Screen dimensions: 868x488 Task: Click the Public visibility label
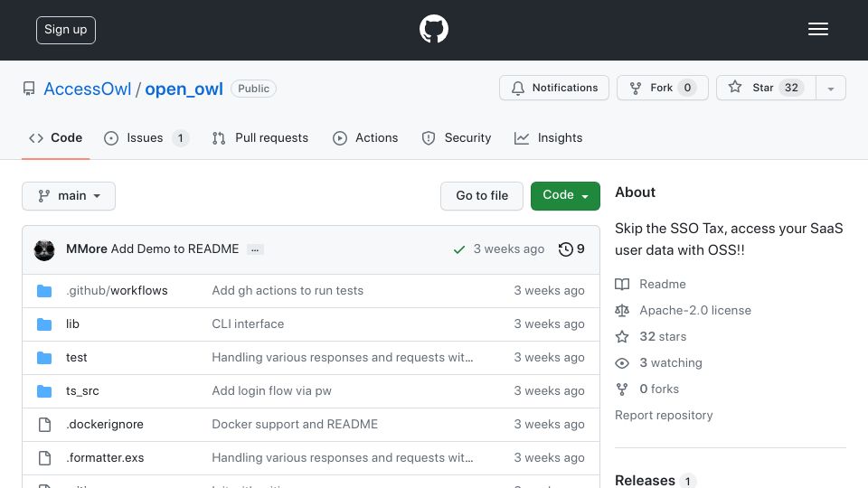pos(253,89)
